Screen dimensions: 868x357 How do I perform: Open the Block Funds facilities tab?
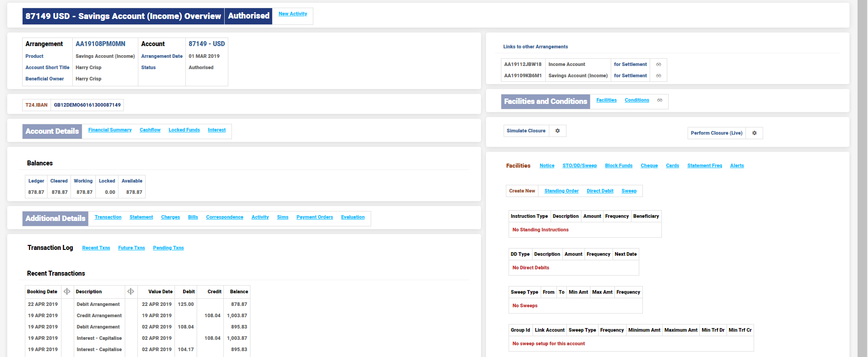point(618,166)
